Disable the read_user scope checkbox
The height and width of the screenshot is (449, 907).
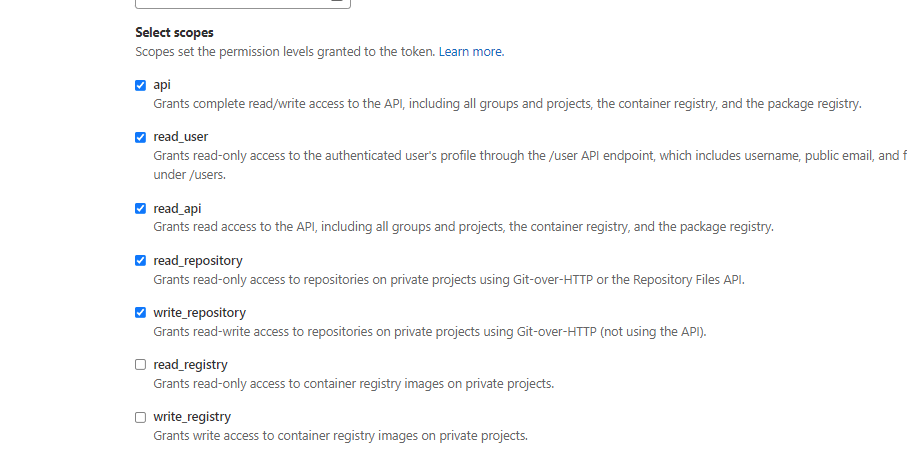(141, 137)
